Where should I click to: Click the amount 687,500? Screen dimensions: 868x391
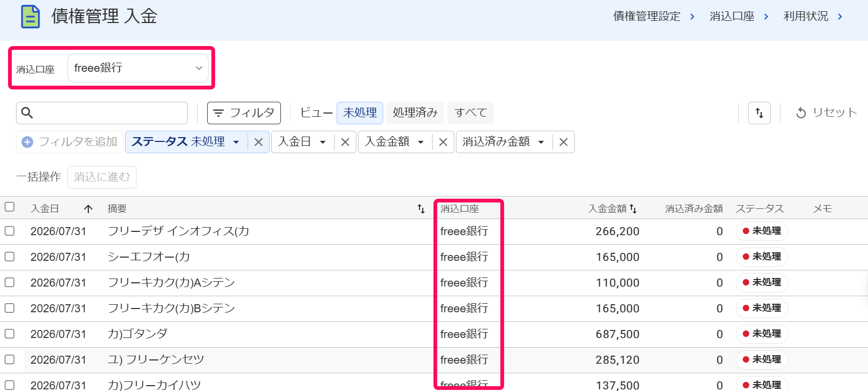tap(618, 334)
